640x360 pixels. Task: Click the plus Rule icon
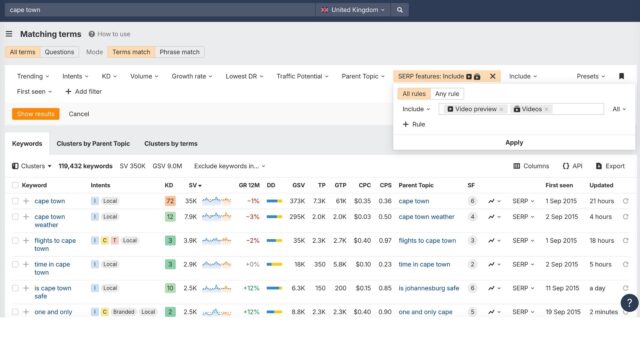(x=405, y=124)
